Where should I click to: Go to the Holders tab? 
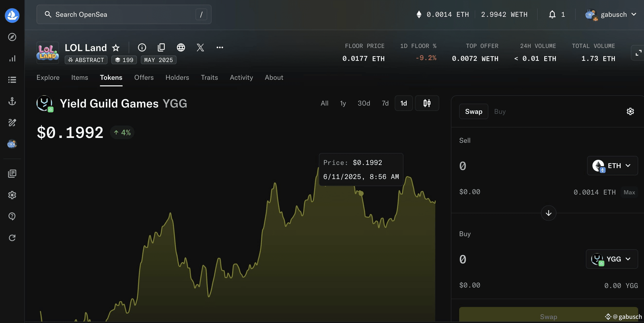click(177, 78)
